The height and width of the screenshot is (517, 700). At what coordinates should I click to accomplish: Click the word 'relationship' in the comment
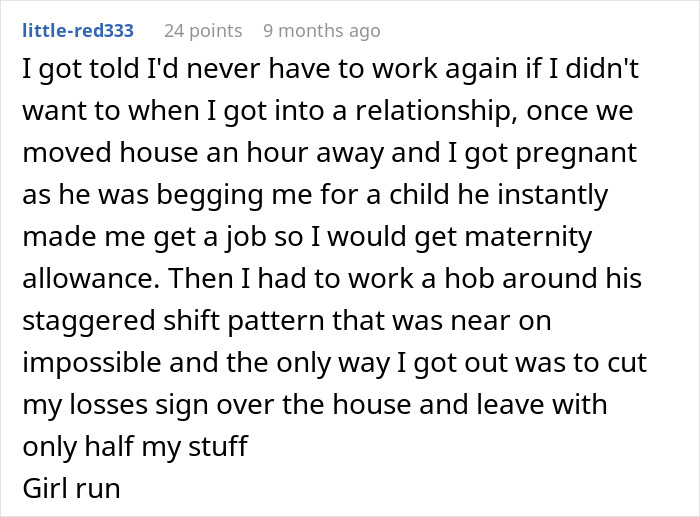(442, 111)
